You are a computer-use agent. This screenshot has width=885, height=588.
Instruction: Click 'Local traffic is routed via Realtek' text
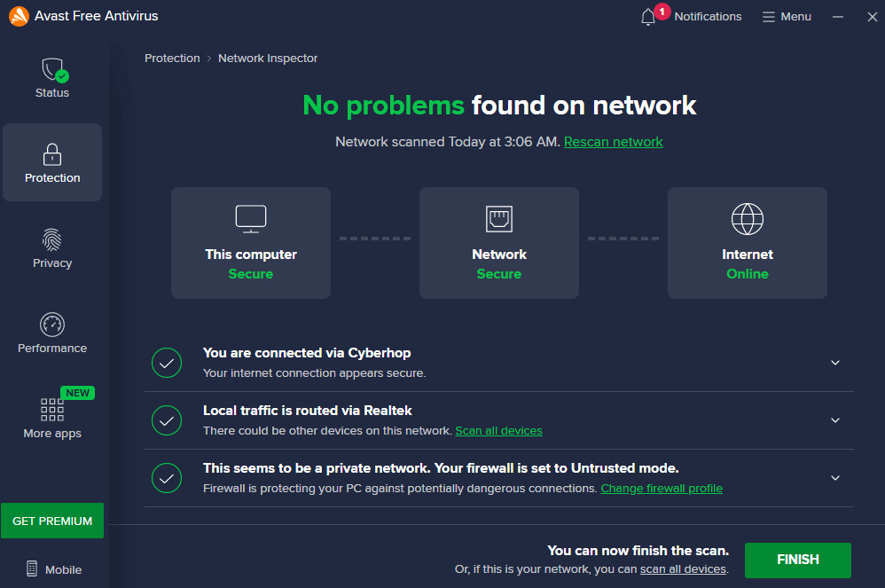[307, 411]
